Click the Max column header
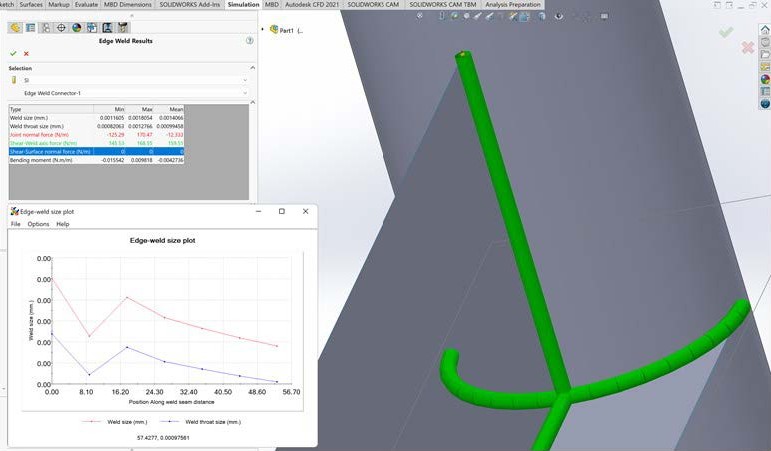771x451 pixels. 139,109
